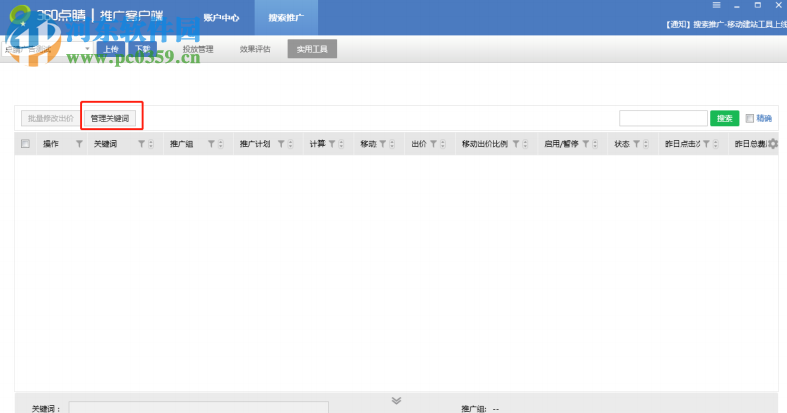
Task: Enable the 精确 exact-match checkbox
Action: pyautogui.click(x=749, y=118)
